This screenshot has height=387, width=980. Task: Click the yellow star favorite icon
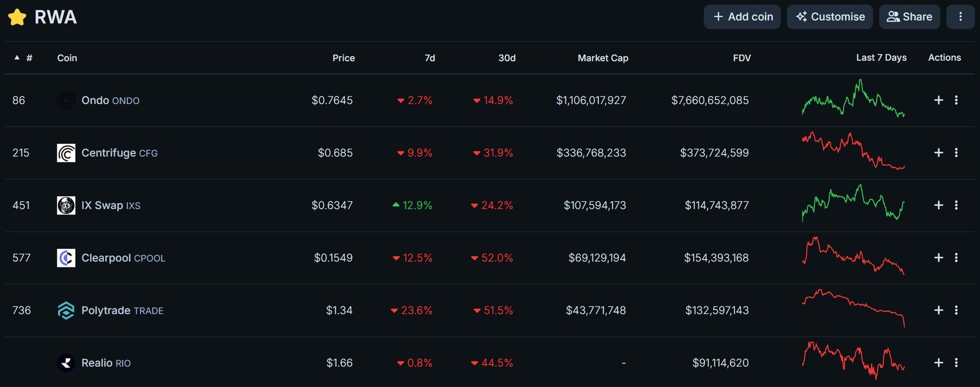click(x=17, y=17)
